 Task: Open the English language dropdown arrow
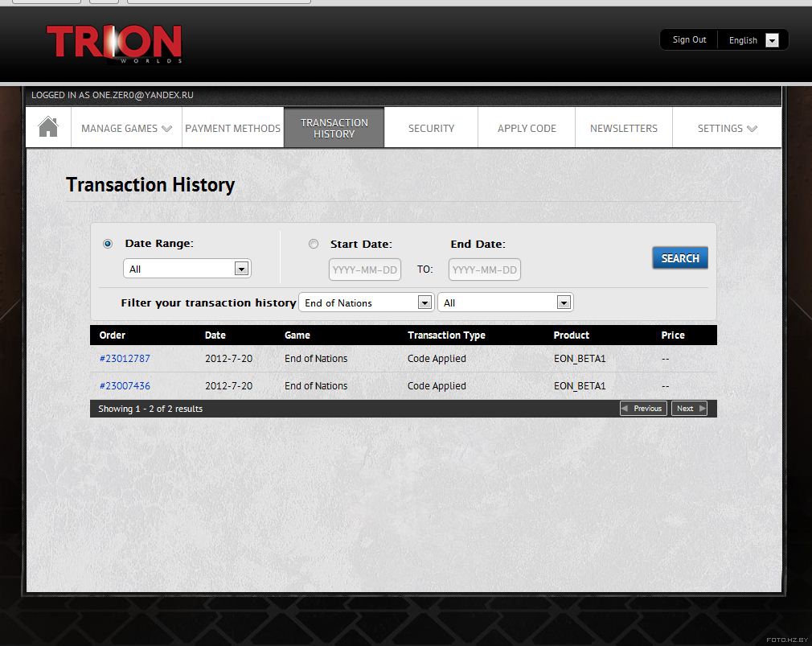click(x=772, y=40)
